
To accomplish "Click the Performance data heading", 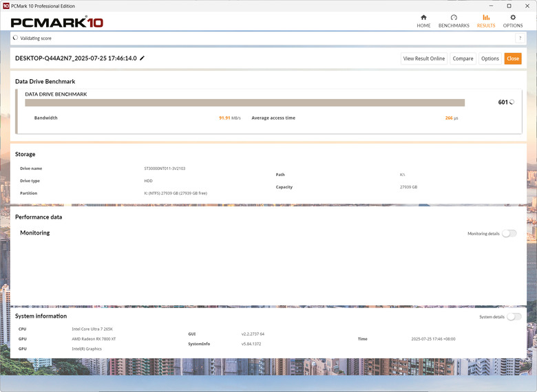I will pyautogui.click(x=39, y=217).
